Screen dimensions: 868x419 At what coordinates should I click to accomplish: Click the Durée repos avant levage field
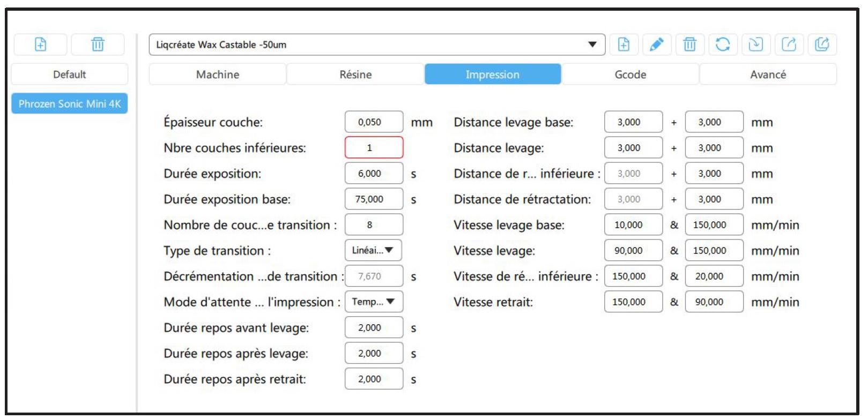[374, 327]
